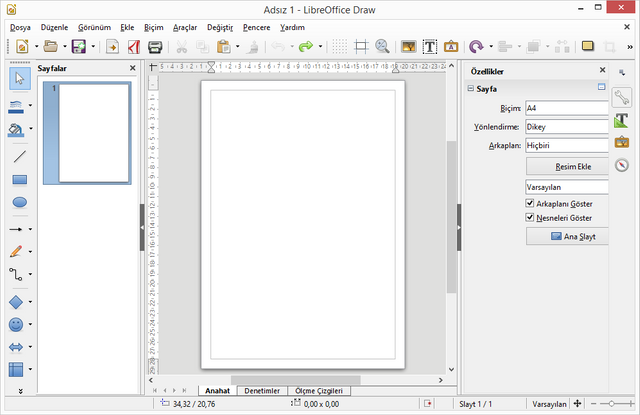
Task: Toggle Arkaplanı Göster checkbox
Action: pyautogui.click(x=530, y=203)
